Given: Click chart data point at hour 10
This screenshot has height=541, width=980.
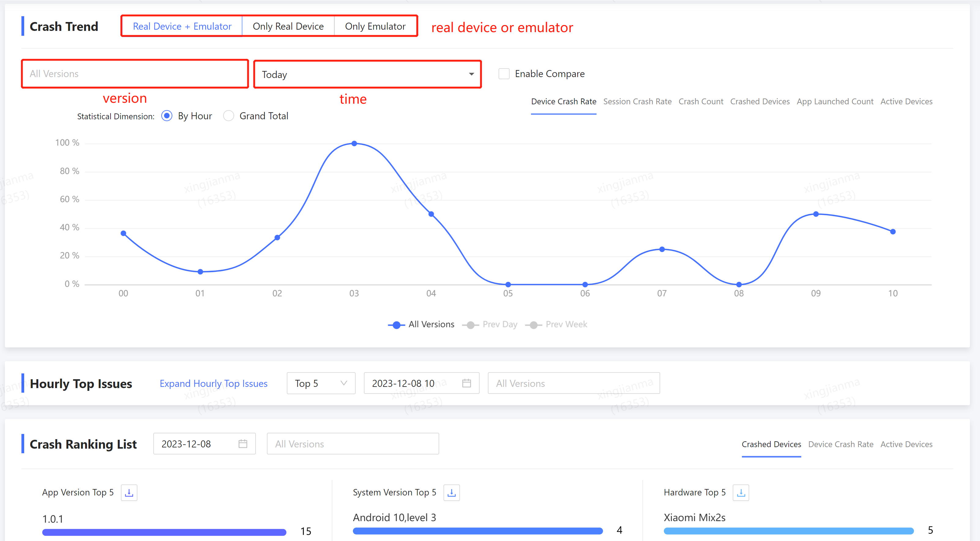Looking at the screenshot, I should point(892,232).
